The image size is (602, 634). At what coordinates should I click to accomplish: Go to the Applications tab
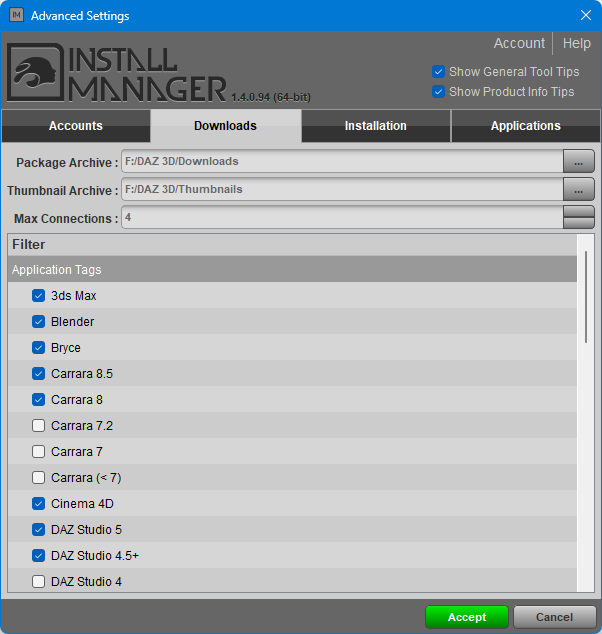coord(525,126)
